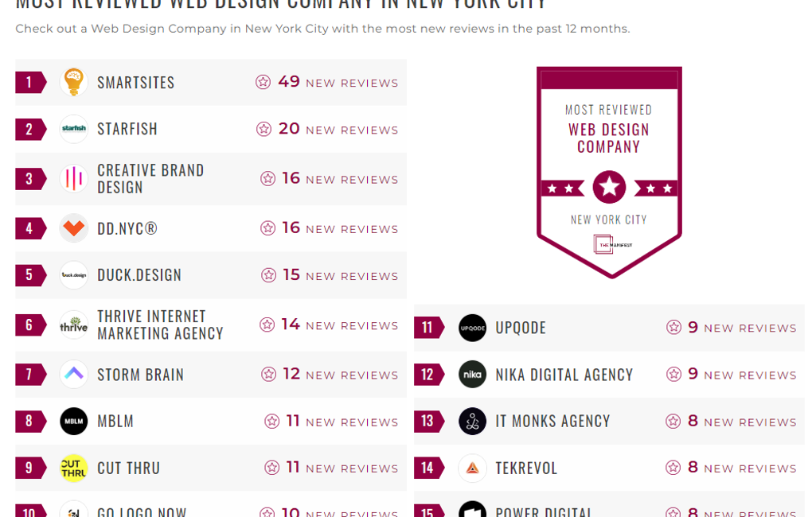Screen dimensions: 812x517
Task: Click the SmartSites lightbulb logo icon
Action: coord(74,83)
